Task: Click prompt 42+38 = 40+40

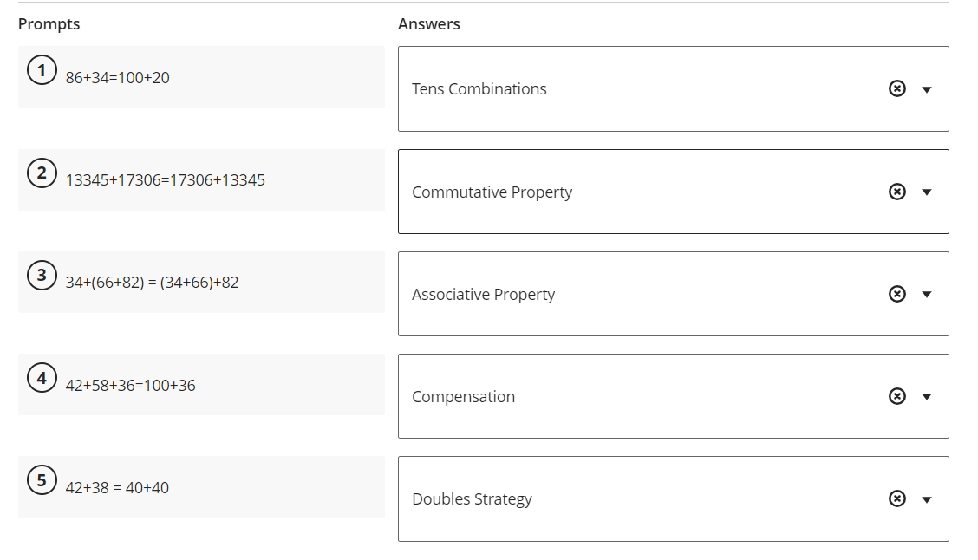Action: point(117,488)
